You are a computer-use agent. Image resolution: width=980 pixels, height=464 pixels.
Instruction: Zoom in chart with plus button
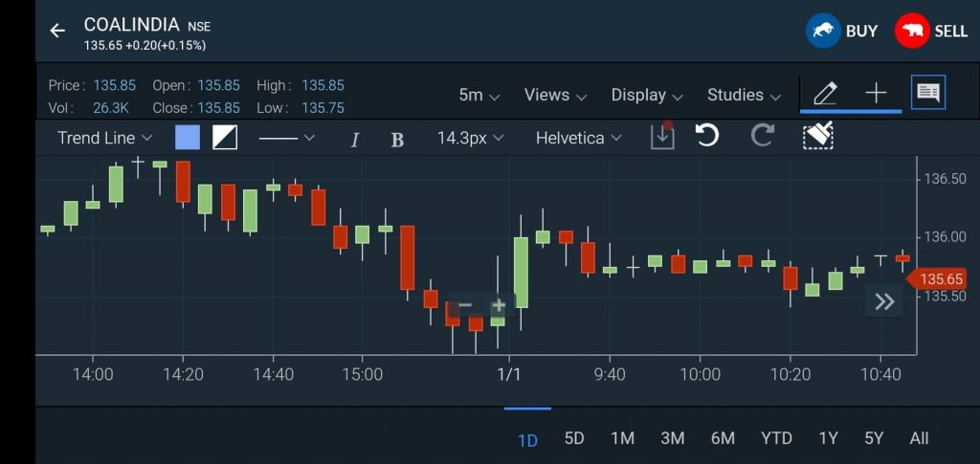[x=498, y=305]
